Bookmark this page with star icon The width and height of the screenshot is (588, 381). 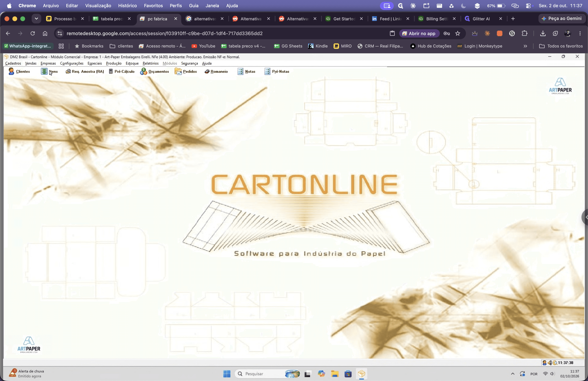coord(458,33)
